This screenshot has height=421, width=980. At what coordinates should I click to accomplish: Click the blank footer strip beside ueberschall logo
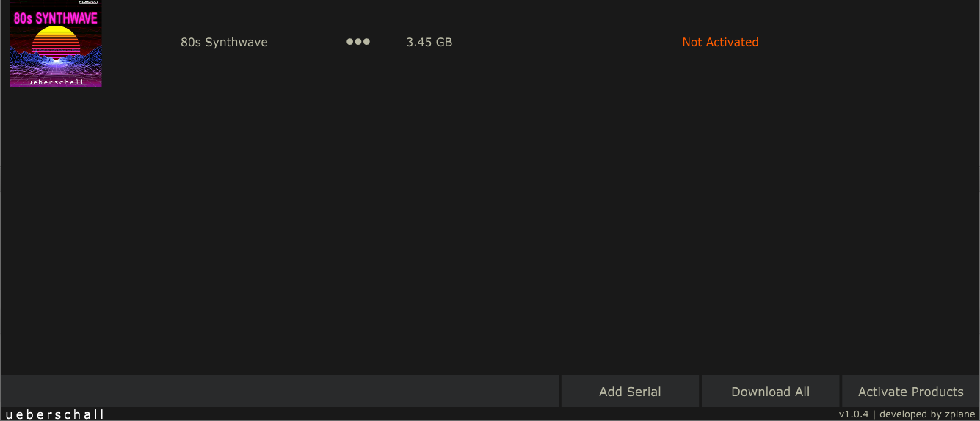[470, 414]
